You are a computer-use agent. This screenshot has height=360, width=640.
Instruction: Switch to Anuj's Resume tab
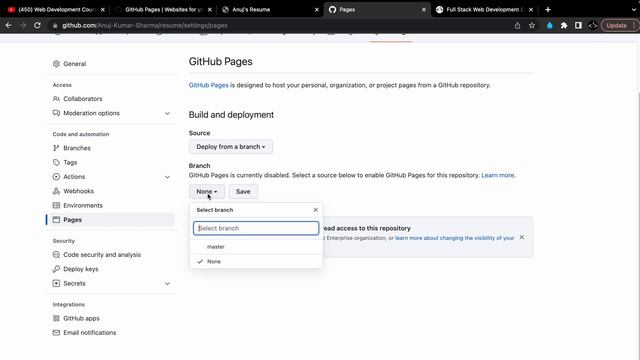click(x=270, y=9)
